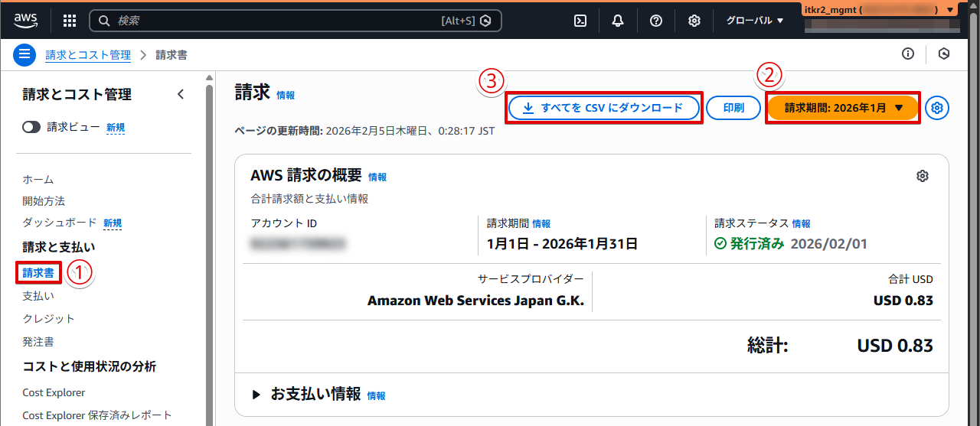
Task: Click the Amazon Q icon inside search bar
Action: [485, 21]
